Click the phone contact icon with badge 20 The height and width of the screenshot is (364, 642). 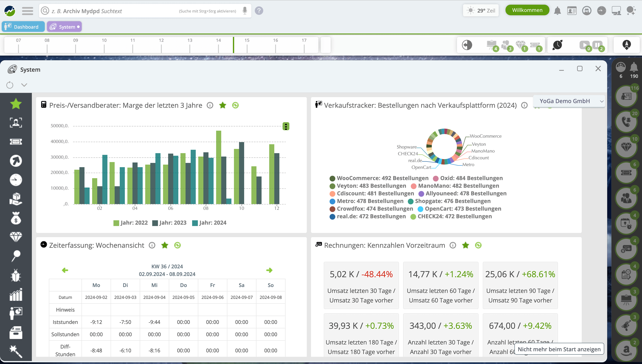pos(626,122)
